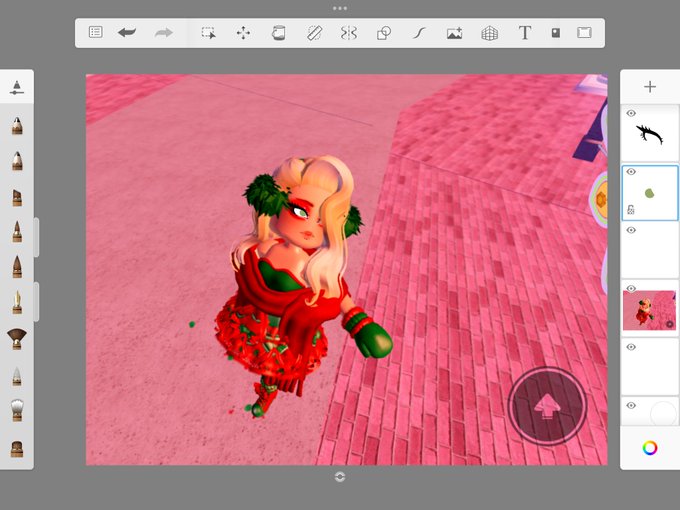
Task: Toggle visibility of the green dot layer
Action: click(631, 172)
